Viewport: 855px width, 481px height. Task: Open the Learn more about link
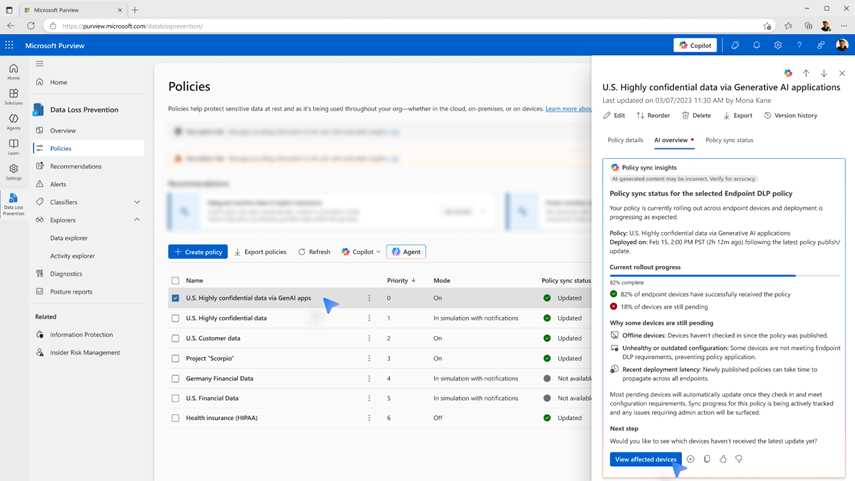(x=568, y=109)
